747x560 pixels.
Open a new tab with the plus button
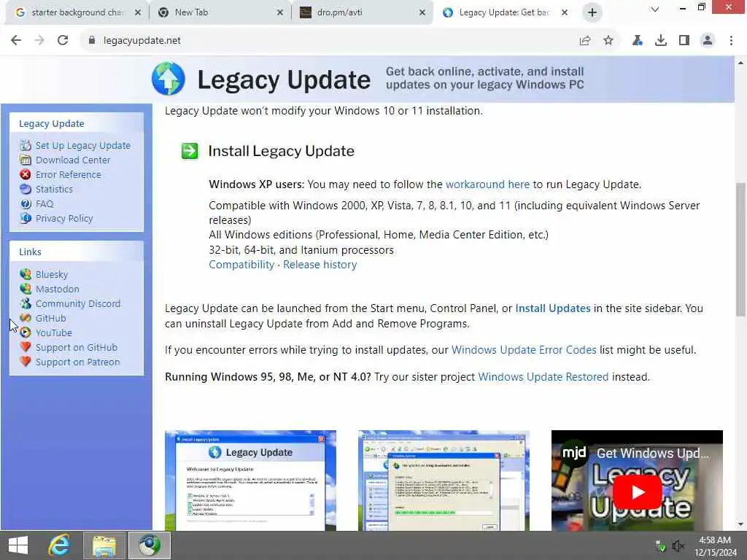(592, 12)
